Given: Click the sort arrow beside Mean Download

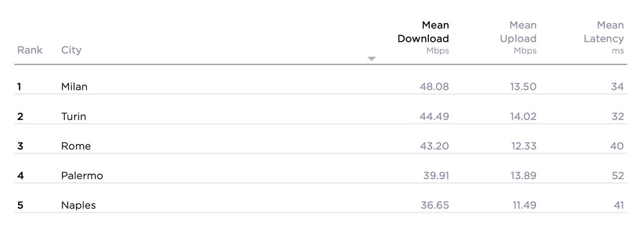Looking at the screenshot, I should pyautogui.click(x=372, y=59).
